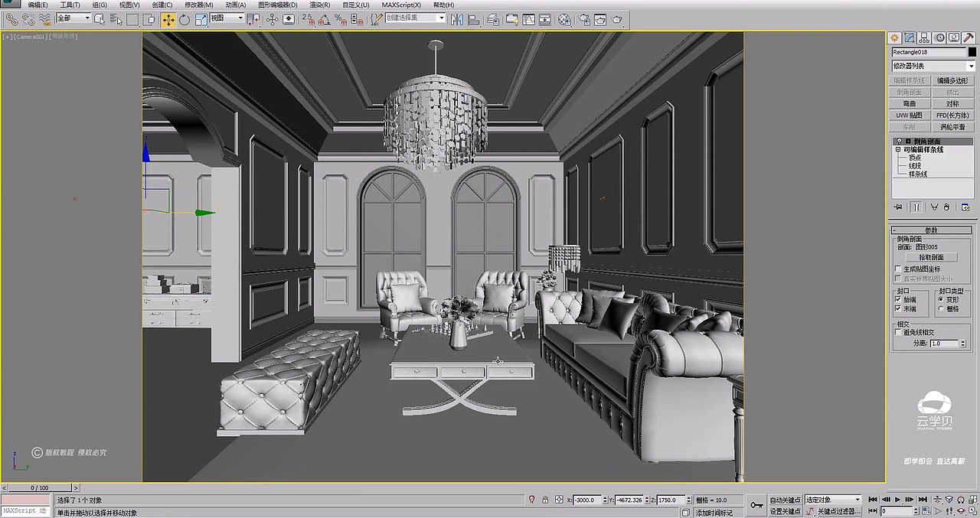Click the object color swatch beside Rectangle018
Viewport: 980px width, 518px height.
[x=972, y=52]
